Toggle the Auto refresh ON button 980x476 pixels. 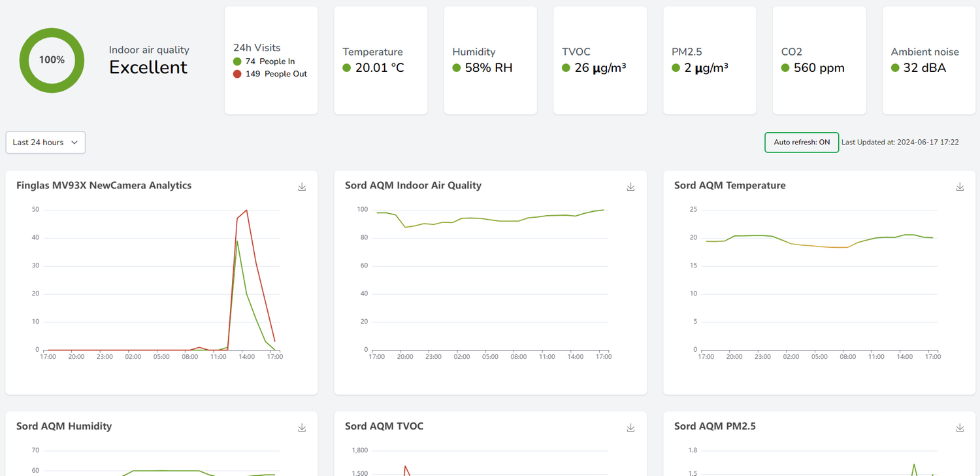[x=802, y=142]
